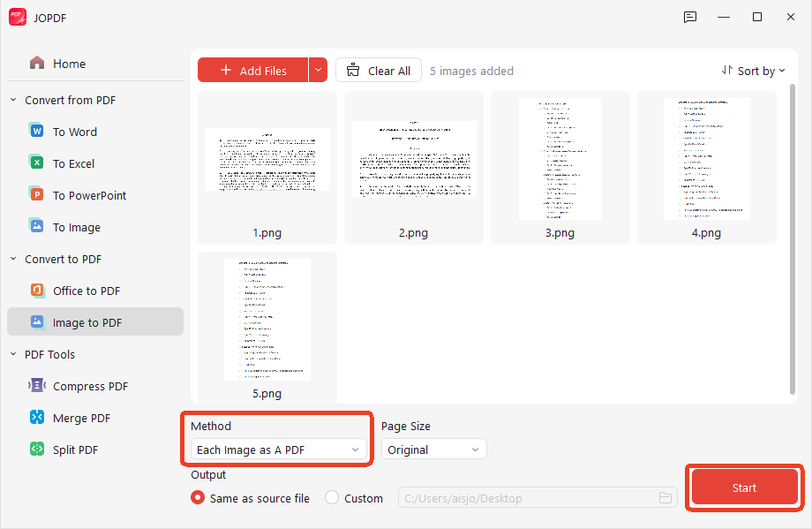
Task: Collapse the Convert from PDF section
Action: 13,100
